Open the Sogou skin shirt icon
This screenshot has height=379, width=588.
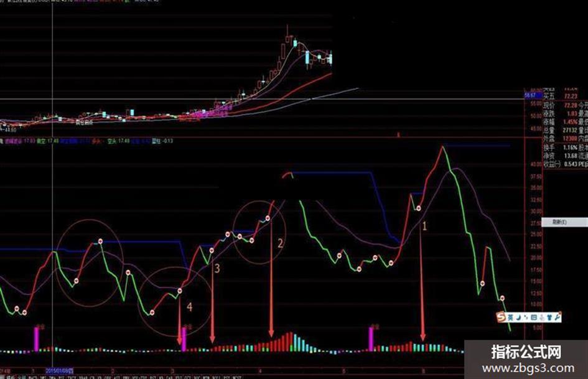pyautogui.click(x=550, y=317)
